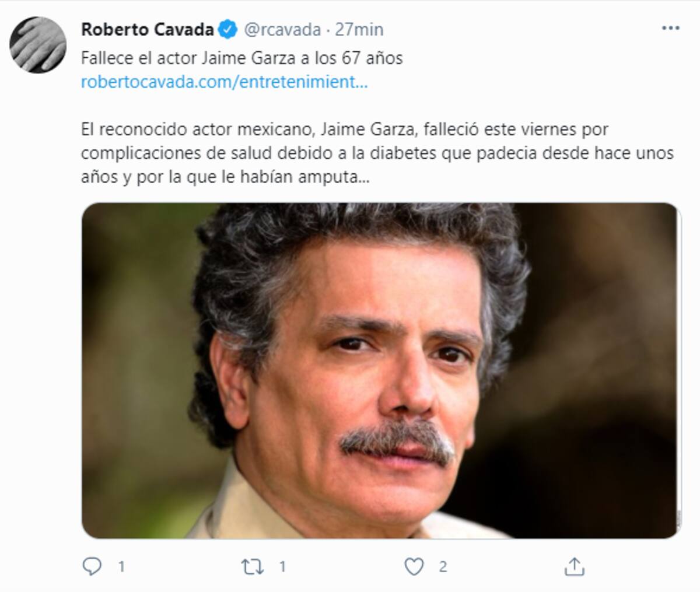
Task: Click the headline text about Jaime Garza
Action: coord(242,58)
